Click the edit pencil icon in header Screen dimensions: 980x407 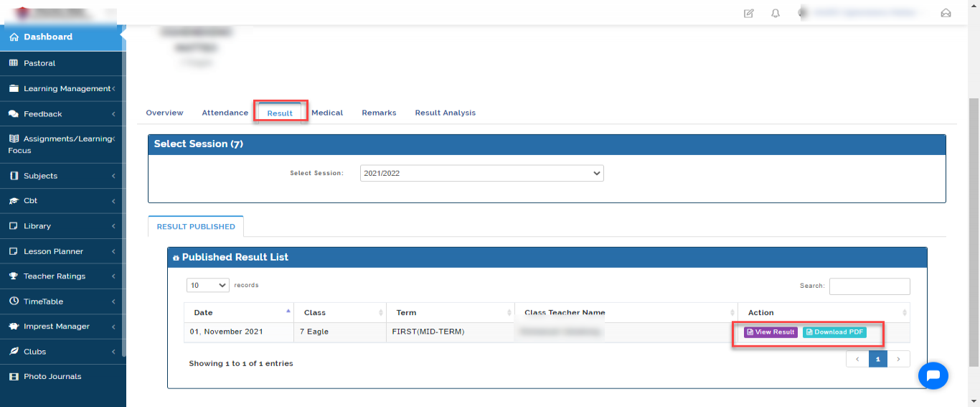[x=749, y=13]
